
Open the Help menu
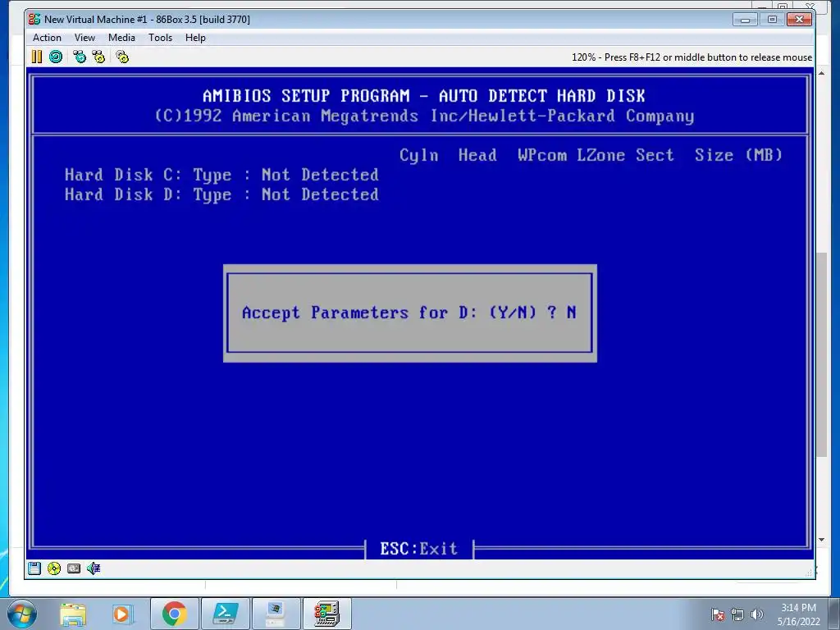195,38
